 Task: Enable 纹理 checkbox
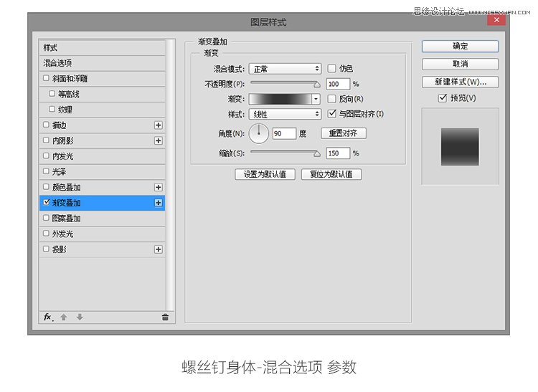click(x=52, y=109)
